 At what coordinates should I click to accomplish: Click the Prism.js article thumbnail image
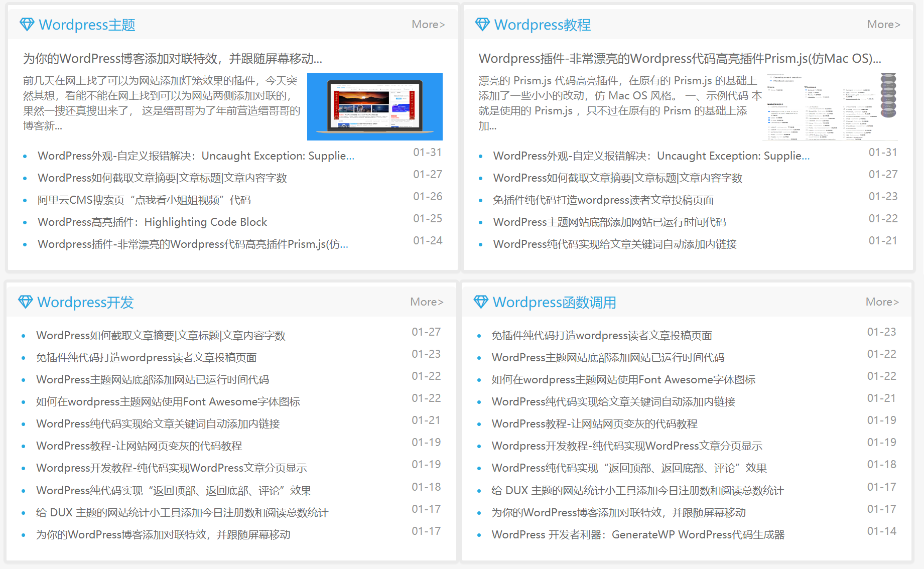click(830, 106)
